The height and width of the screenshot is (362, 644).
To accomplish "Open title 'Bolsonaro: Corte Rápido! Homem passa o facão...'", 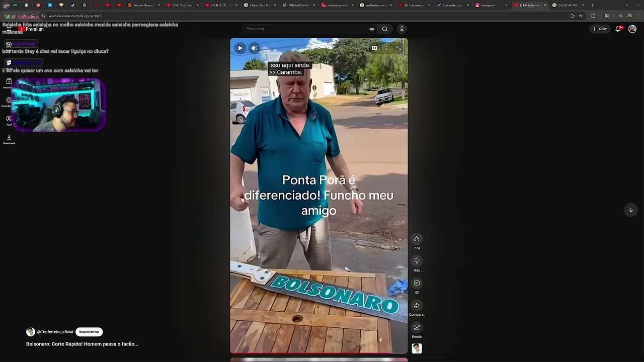I will 82,344.
